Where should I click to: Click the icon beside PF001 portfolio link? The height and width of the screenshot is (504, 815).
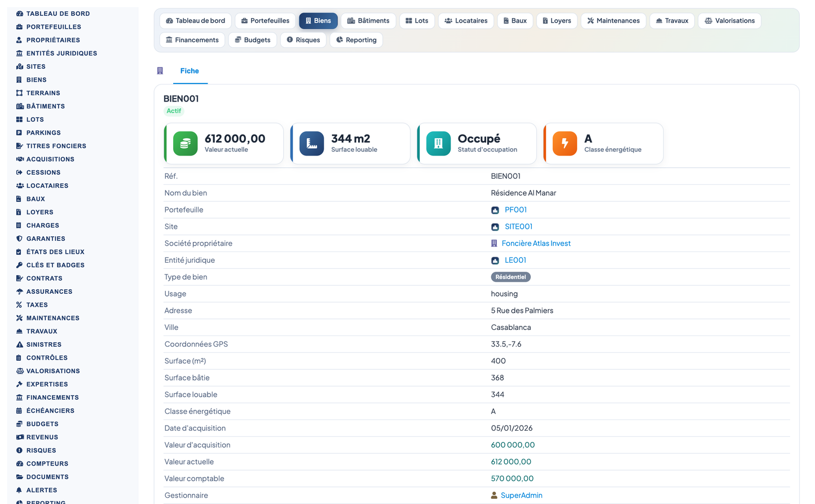click(x=495, y=210)
